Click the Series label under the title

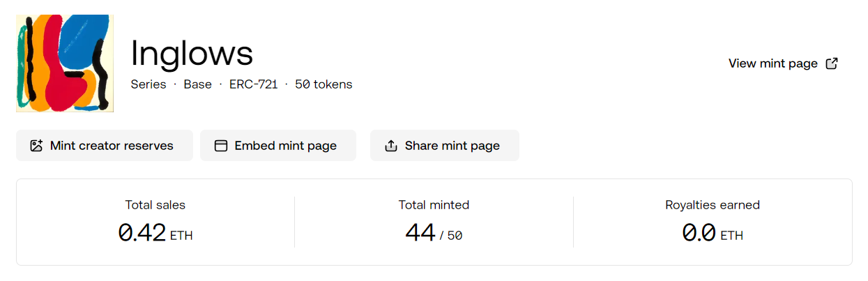pyautogui.click(x=149, y=84)
